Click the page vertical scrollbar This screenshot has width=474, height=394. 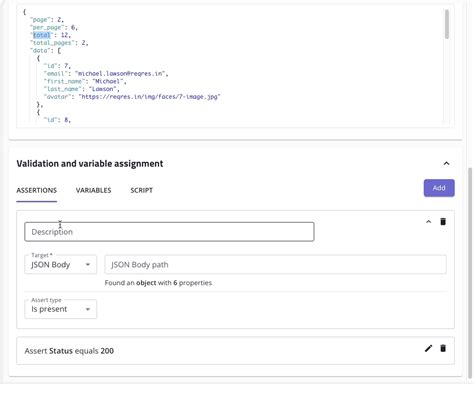click(471, 273)
